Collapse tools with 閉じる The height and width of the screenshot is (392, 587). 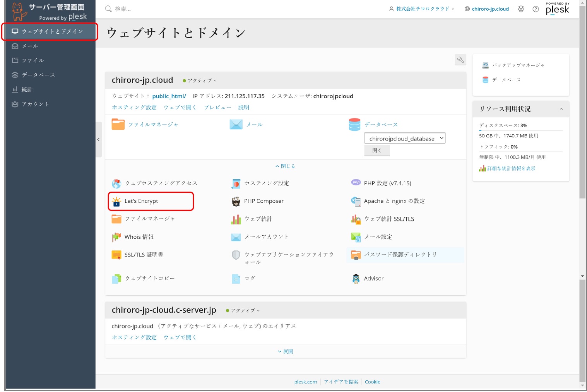(x=285, y=166)
